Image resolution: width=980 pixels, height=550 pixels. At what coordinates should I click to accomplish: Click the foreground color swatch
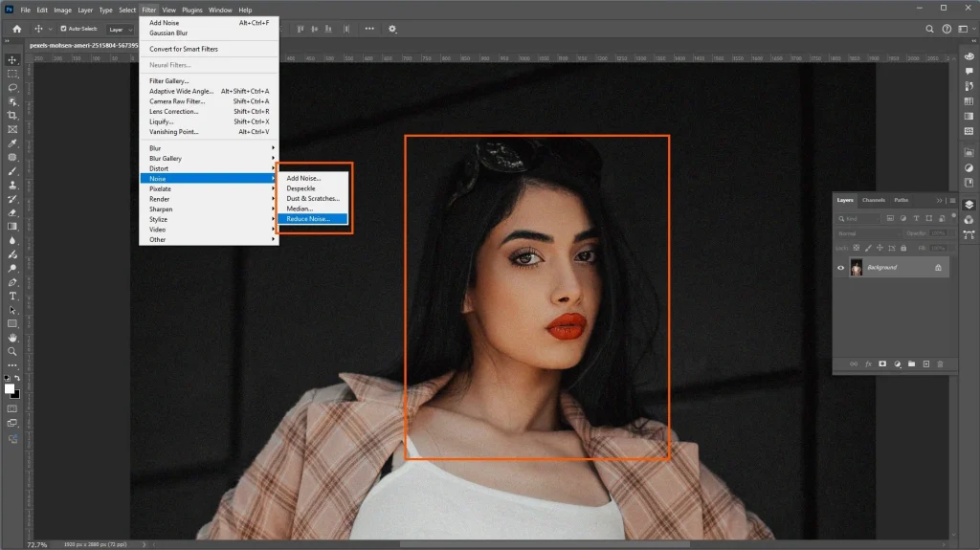pos(10,388)
